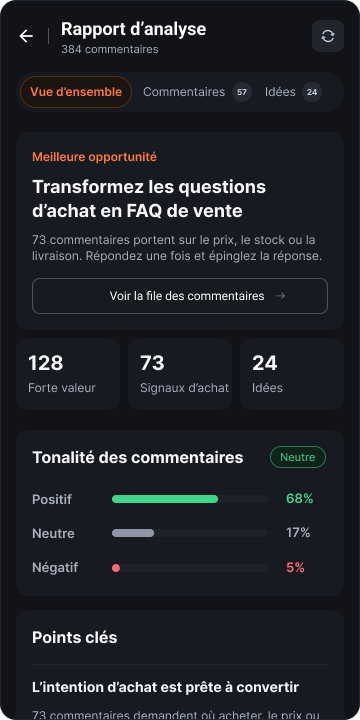This screenshot has width=360, height=720.
Task: Open the 128 Forte valeur card
Action: pos(68,374)
